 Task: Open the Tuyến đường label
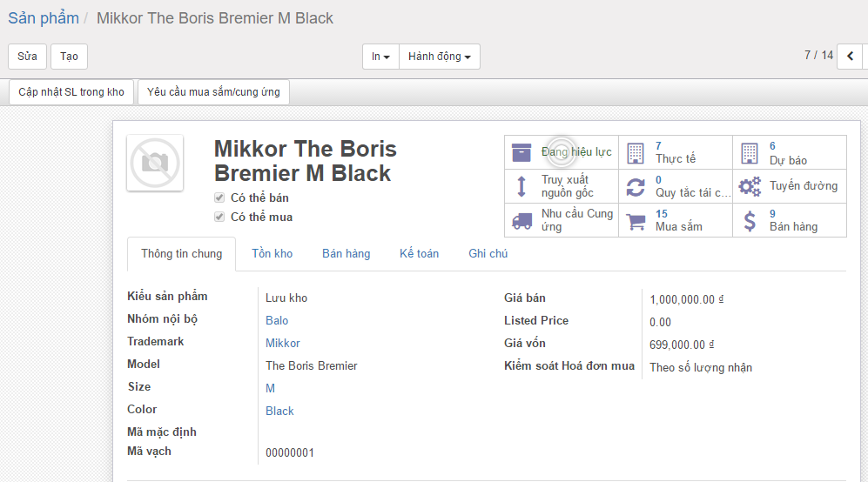click(x=804, y=186)
